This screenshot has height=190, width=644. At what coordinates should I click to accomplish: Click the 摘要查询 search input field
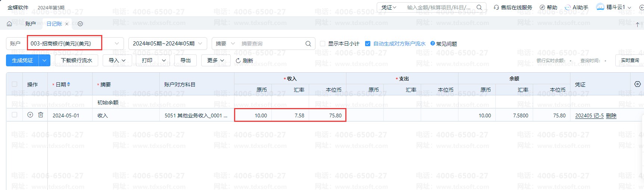[x=271, y=44]
